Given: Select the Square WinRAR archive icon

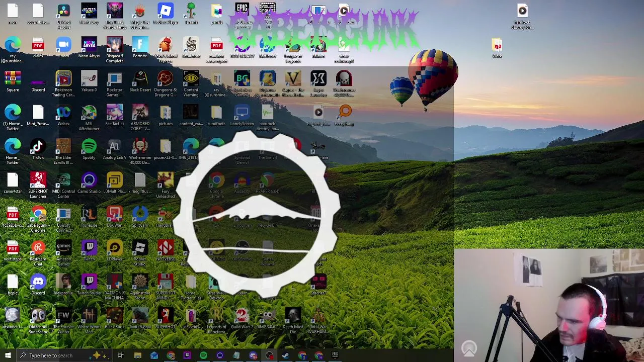Looking at the screenshot, I should (x=13, y=81).
